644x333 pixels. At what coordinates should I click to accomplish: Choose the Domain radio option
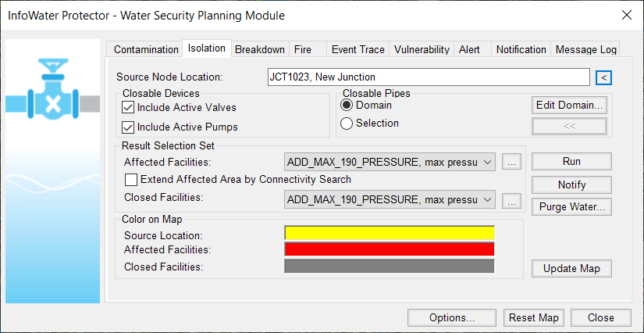pos(347,106)
